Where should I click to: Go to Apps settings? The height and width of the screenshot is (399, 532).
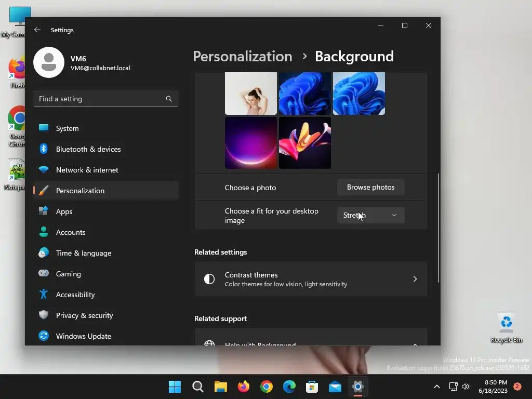[106, 211]
